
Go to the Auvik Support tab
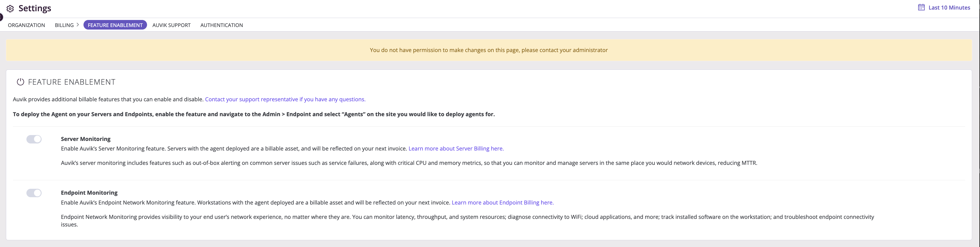click(x=171, y=25)
